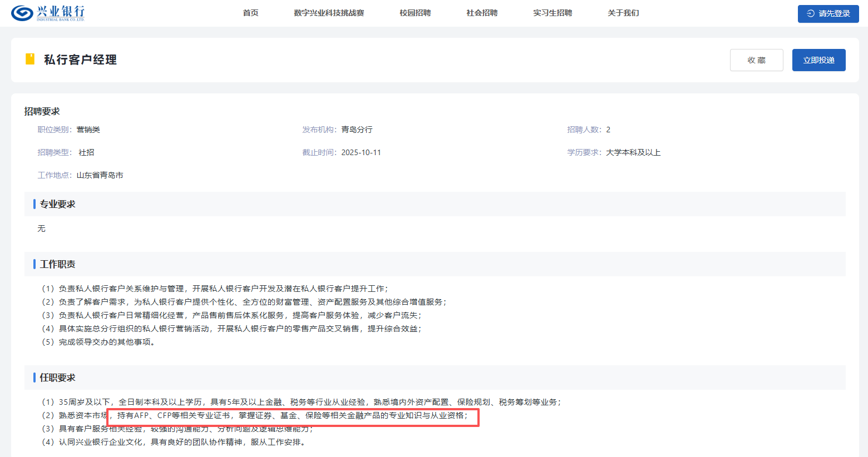Open the 首页 nav item
The image size is (868, 457).
[250, 13]
